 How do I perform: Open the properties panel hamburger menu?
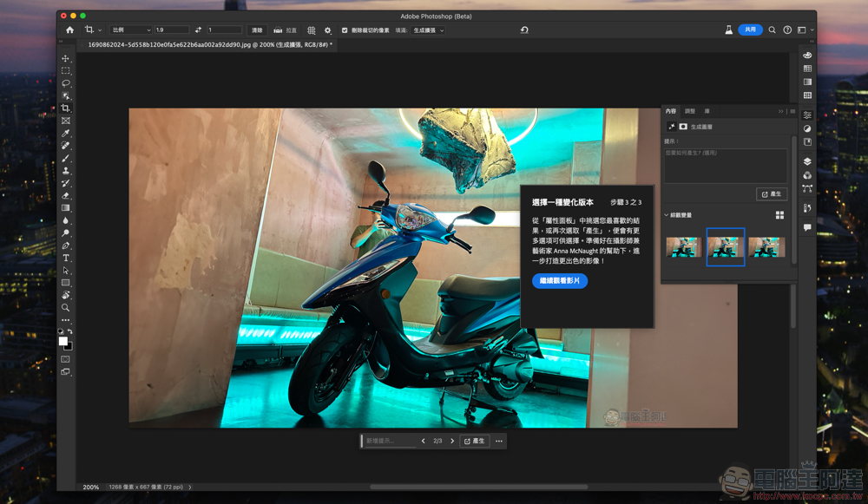point(792,111)
